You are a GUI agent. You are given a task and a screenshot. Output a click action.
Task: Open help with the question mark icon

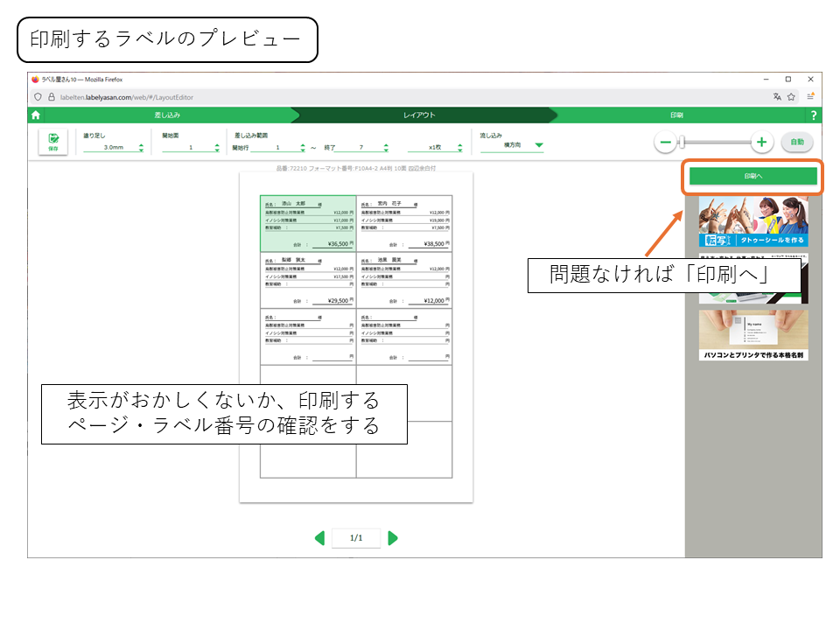pos(814,115)
